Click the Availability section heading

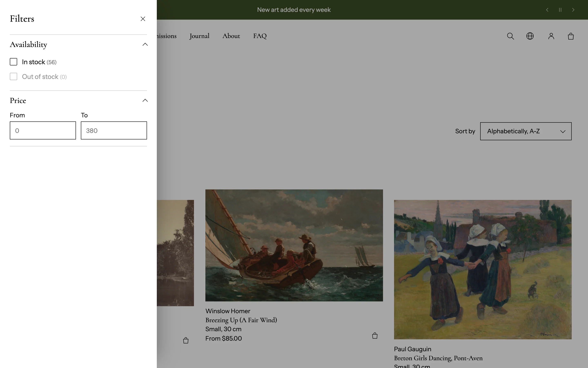28,45
